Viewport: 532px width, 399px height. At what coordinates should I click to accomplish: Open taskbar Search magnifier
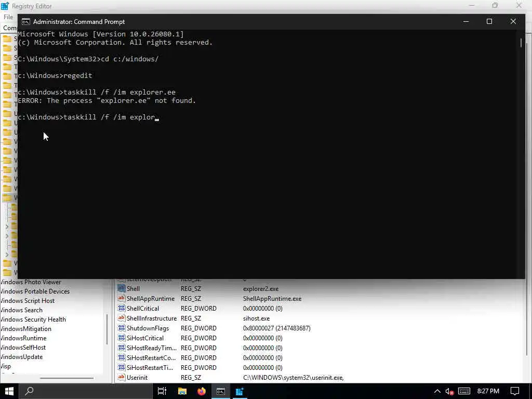pyautogui.click(x=30, y=391)
